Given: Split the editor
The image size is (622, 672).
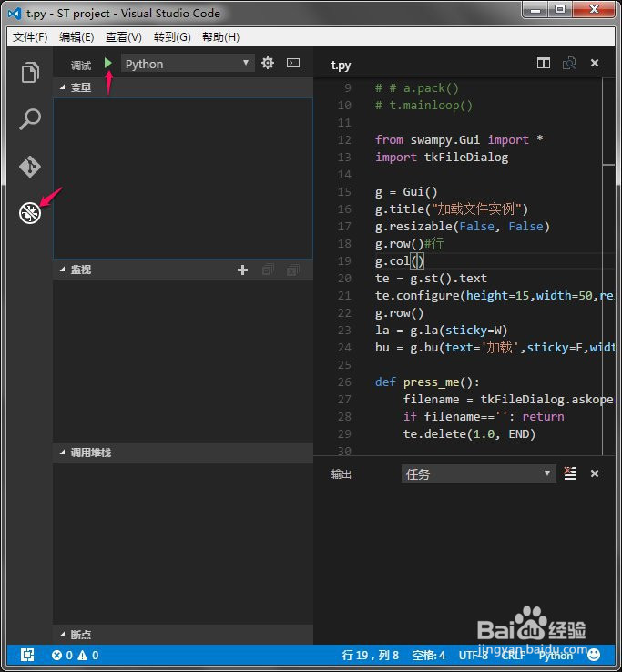Looking at the screenshot, I should 544,63.
